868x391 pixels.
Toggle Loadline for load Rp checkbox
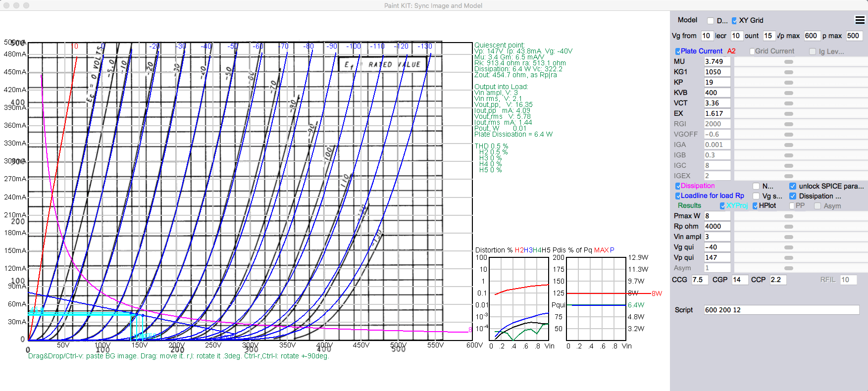(x=678, y=196)
